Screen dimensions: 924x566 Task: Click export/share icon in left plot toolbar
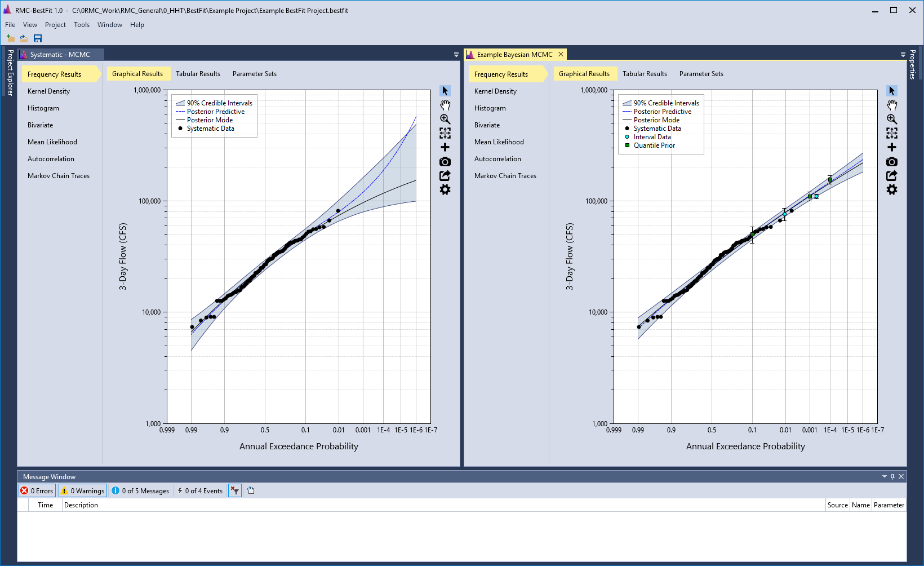[x=445, y=176]
